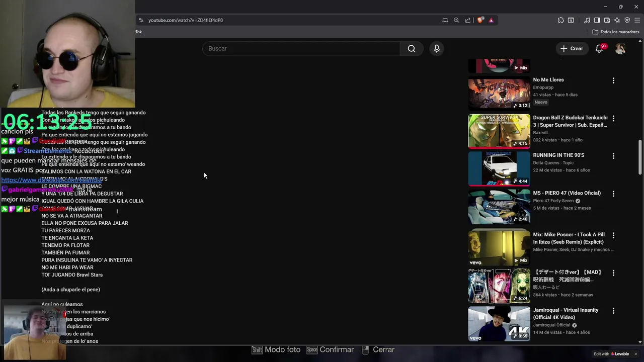The image size is (644, 362).
Task: Click Piero 47 Forty-Seven channel name
Action: (553, 201)
